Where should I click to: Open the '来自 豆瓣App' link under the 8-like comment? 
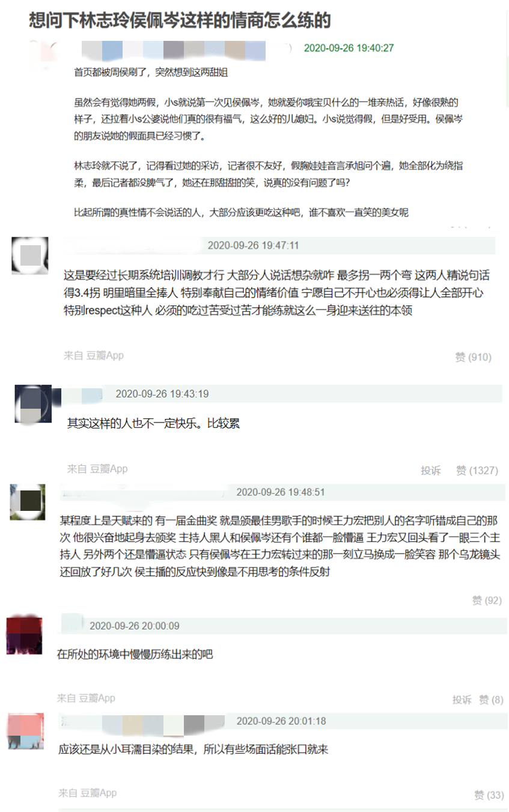pyautogui.click(x=86, y=698)
